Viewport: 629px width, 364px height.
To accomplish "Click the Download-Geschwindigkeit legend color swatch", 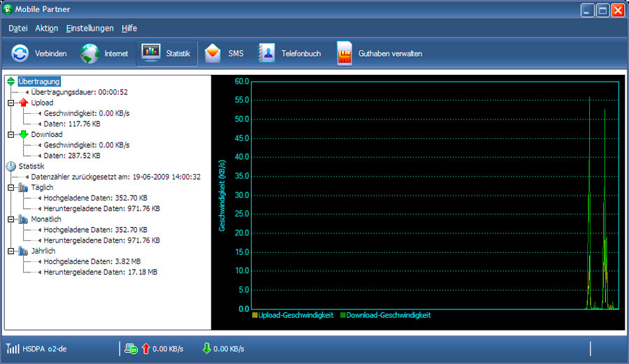I will (x=343, y=315).
